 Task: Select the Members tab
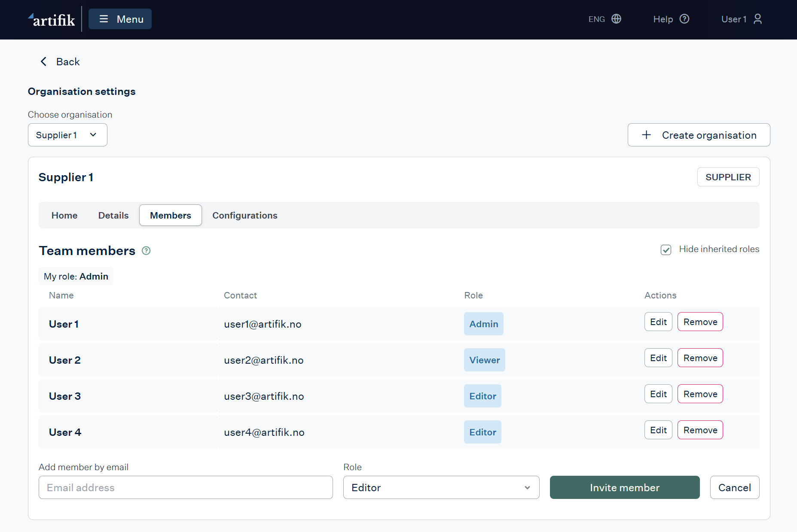pos(171,215)
